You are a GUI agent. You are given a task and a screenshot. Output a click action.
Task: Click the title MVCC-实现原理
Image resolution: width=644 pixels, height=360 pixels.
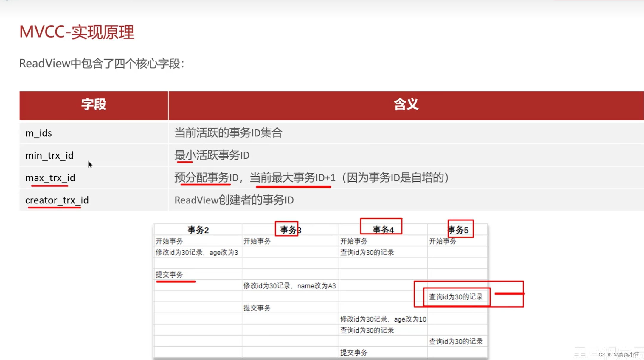pyautogui.click(x=77, y=32)
